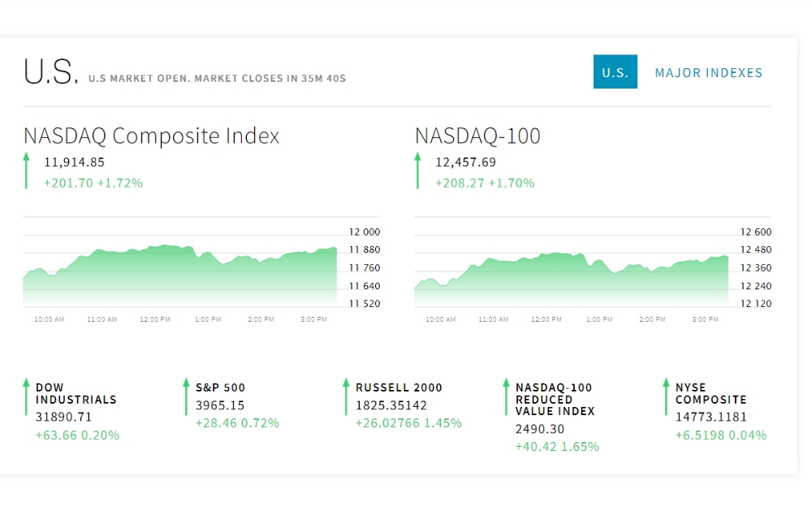This screenshot has width=812, height=511.
Task: Open the Dow Industrials index link
Action: 76,393
